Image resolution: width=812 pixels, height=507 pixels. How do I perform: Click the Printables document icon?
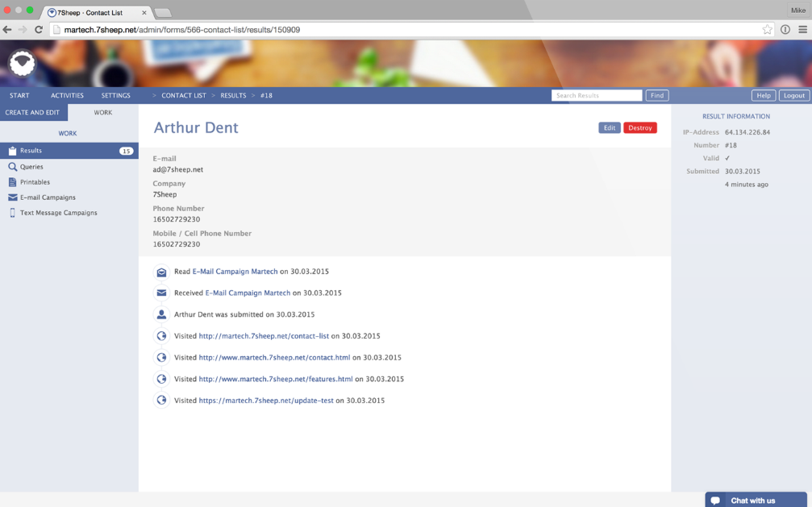coord(12,182)
